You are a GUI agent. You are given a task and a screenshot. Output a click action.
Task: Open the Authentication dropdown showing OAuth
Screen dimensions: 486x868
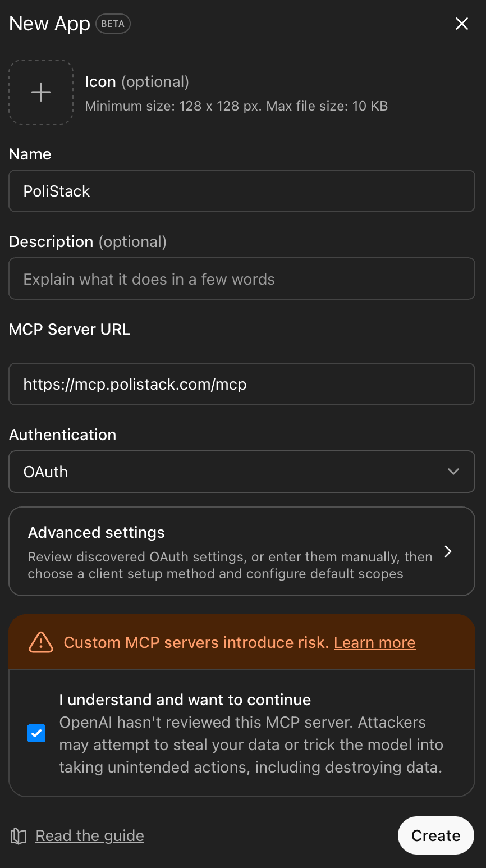tap(241, 472)
